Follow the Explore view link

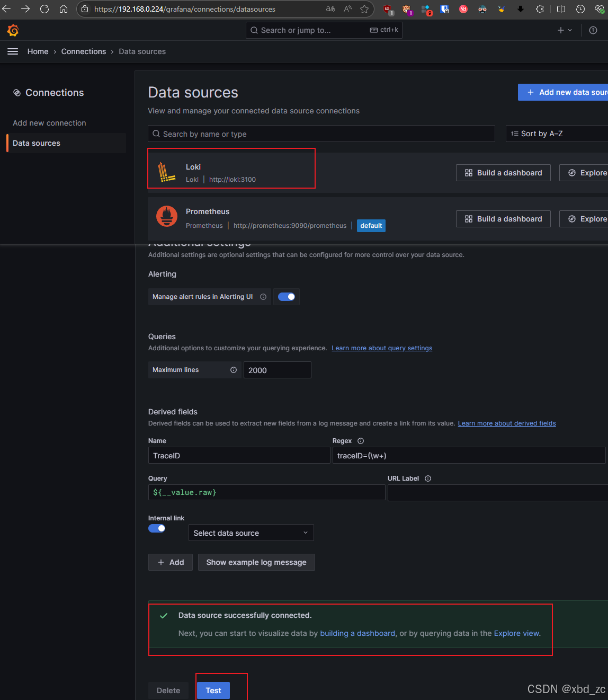516,633
